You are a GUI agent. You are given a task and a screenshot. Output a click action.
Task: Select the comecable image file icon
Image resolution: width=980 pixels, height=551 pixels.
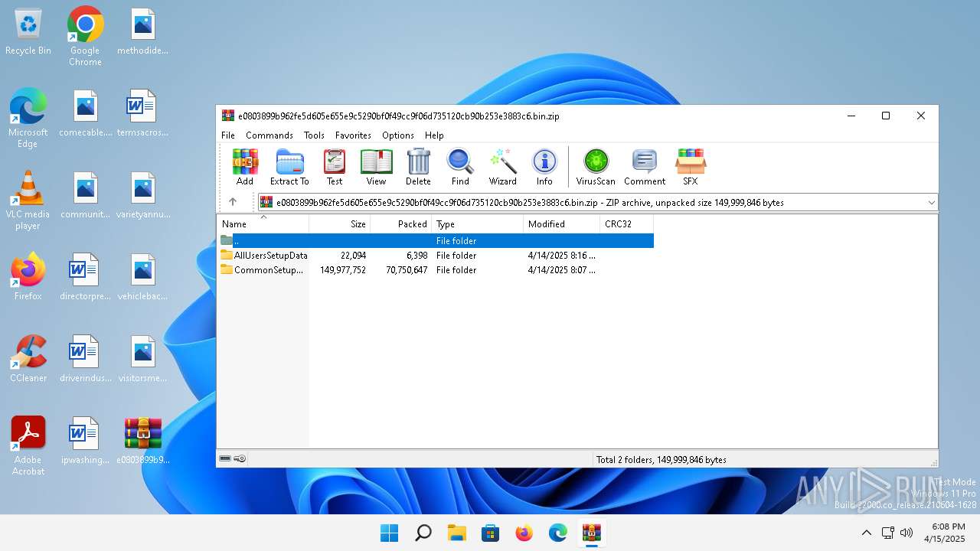coord(85,113)
